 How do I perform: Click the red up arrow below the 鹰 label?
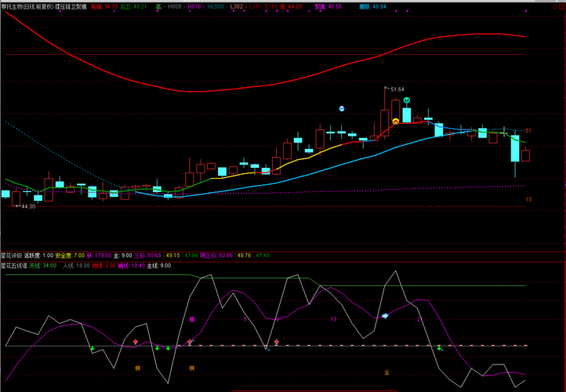pyautogui.click(x=190, y=342)
